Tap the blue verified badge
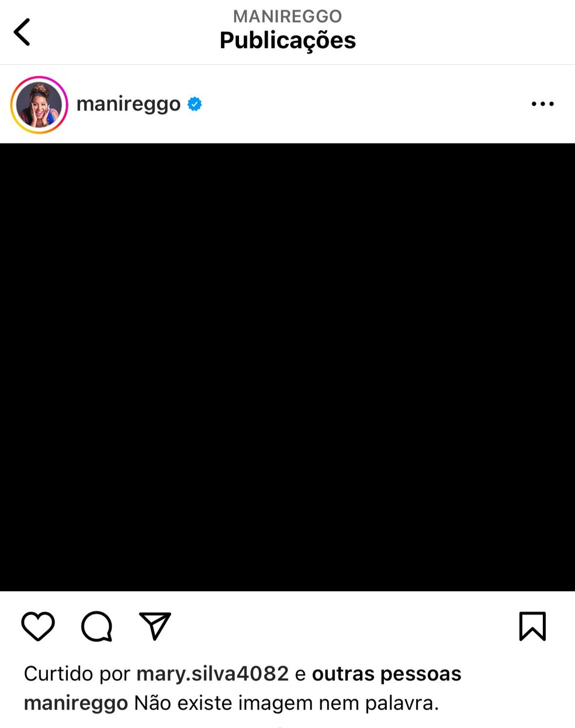575x728 pixels. click(x=195, y=104)
